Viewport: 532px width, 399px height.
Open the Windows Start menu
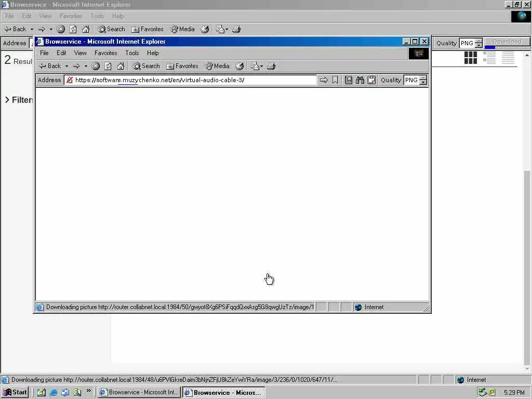(15, 393)
